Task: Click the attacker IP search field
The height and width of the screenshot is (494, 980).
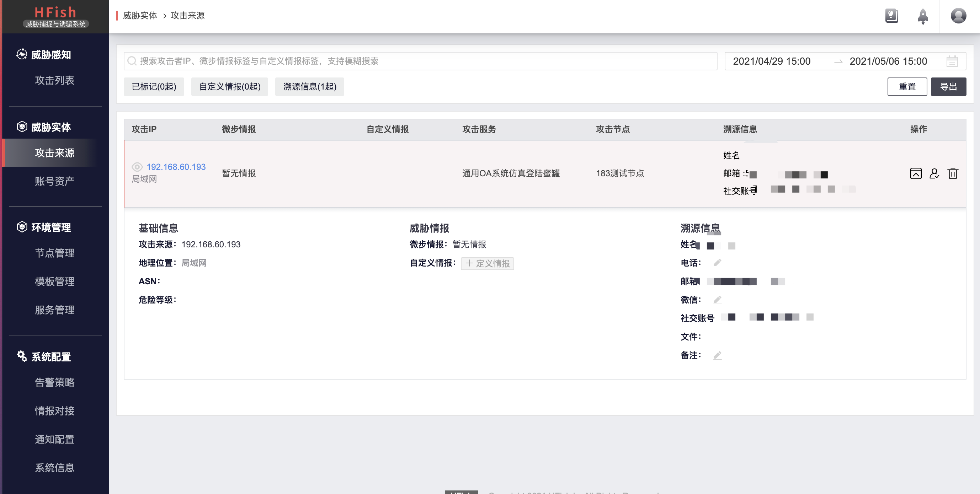Action: coord(420,61)
